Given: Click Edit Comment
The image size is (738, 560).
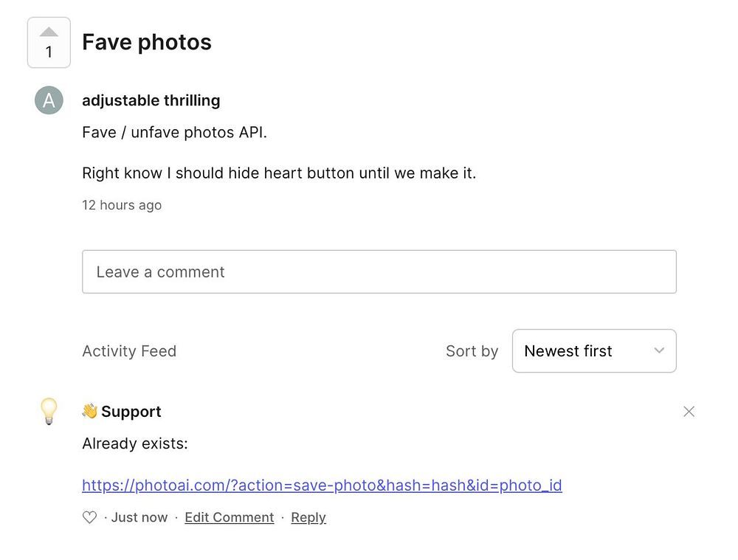Looking at the screenshot, I should click(229, 517).
